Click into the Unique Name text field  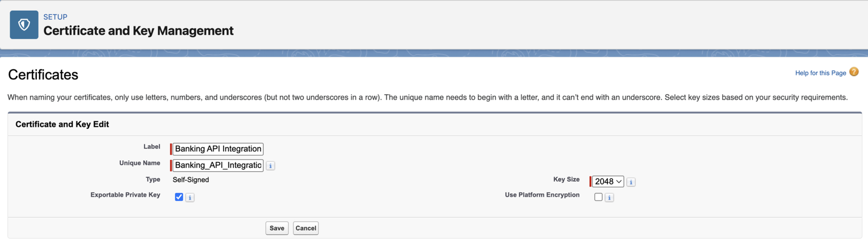[218, 165]
